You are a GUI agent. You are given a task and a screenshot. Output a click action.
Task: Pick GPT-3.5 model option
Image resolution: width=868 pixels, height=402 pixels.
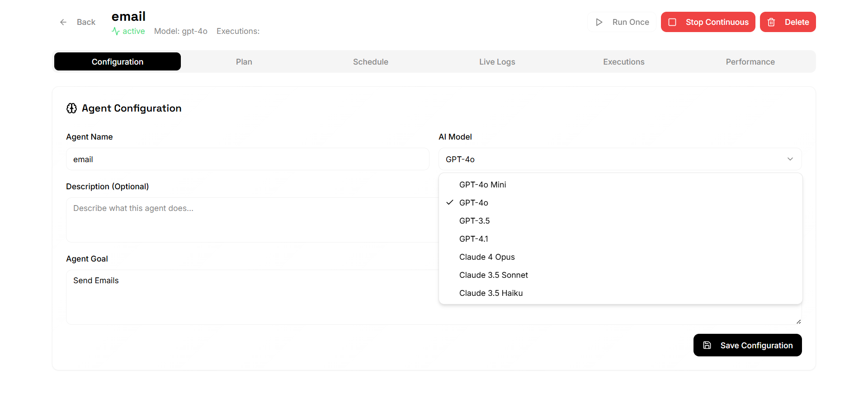pyautogui.click(x=620, y=221)
